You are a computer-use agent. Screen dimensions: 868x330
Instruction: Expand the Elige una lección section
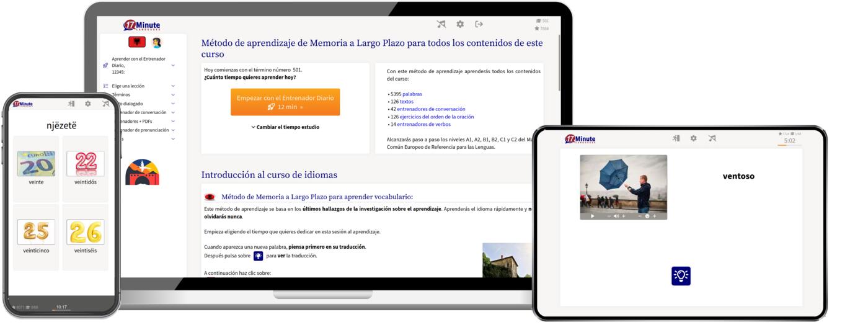click(x=173, y=86)
